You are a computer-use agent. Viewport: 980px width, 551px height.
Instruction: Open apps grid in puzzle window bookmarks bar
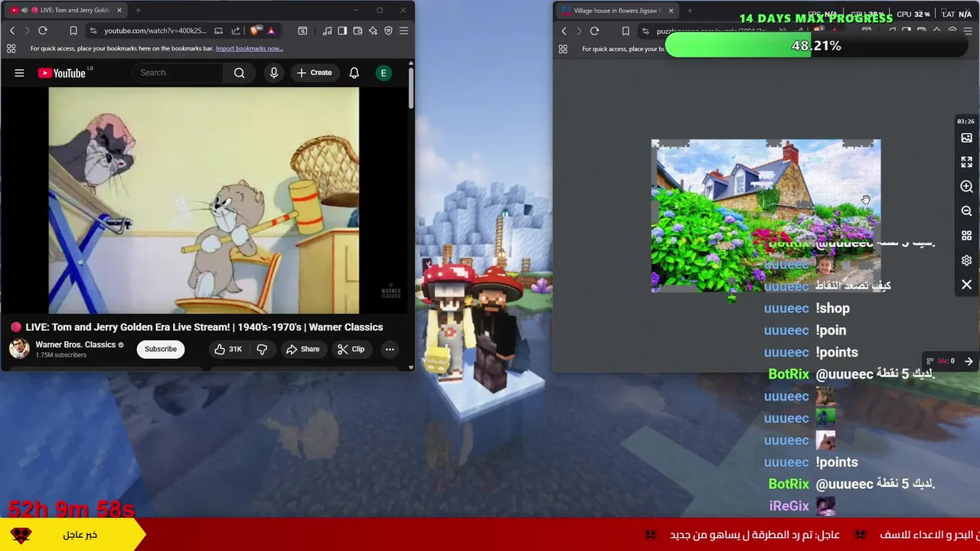[563, 49]
